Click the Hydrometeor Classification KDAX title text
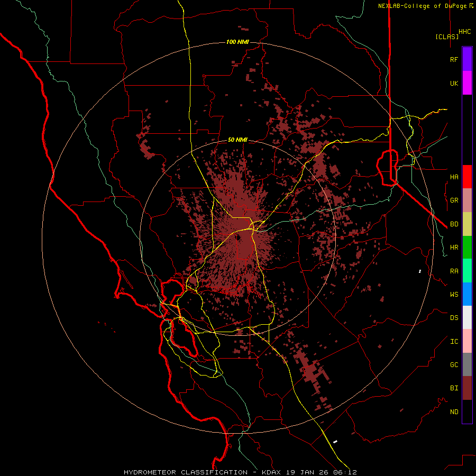This screenshot has height=476, width=476. coord(240,472)
